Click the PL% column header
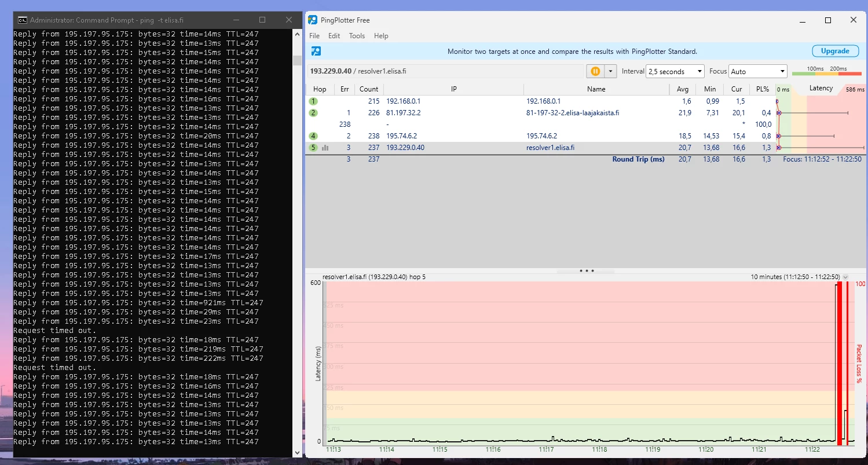Viewport: 868px width, 465px height. pyautogui.click(x=762, y=89)
